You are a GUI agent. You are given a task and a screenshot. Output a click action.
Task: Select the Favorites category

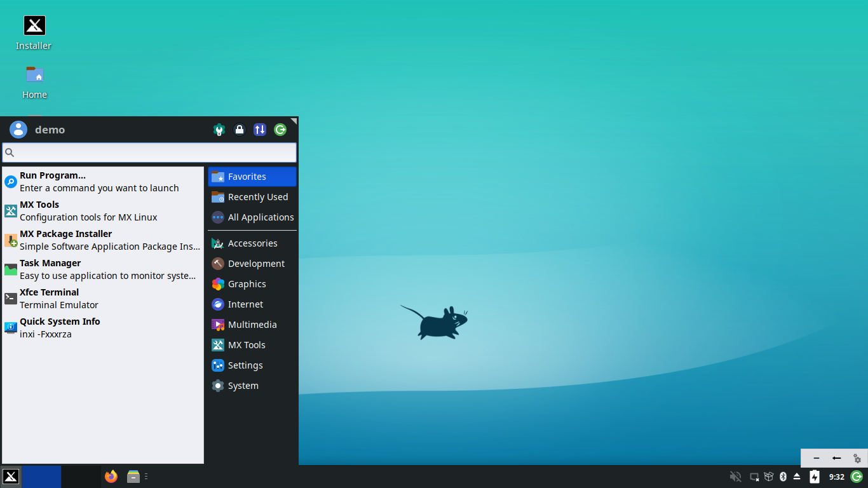click(x=252, y=177)
